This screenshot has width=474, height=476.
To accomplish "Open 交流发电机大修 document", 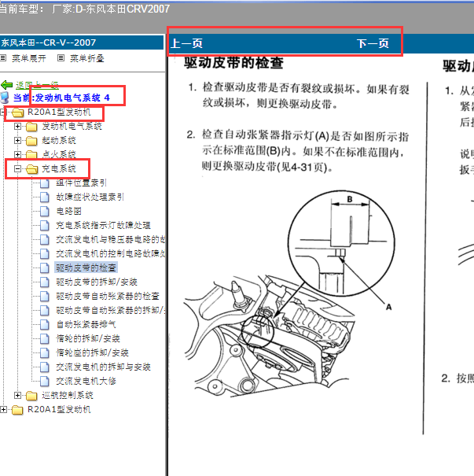I will click(x=86, y=382).
